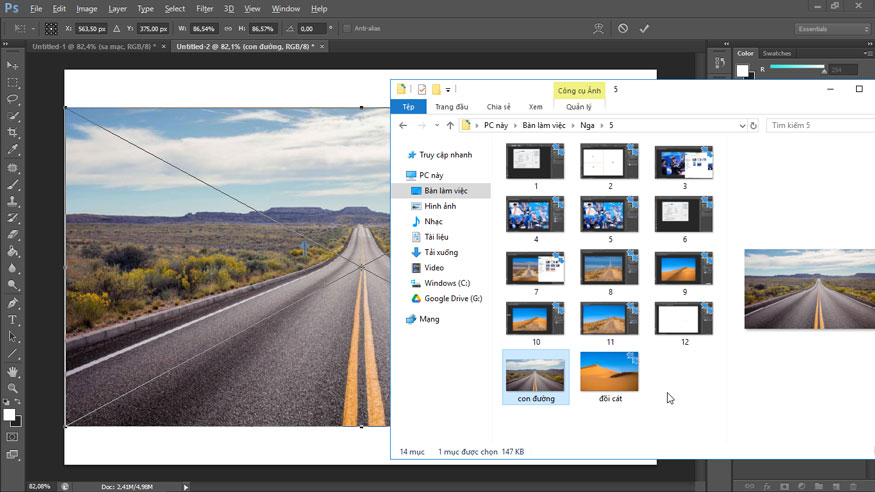Viewport: 875px width, 492px height.
Task: Open the Quick Access Toolbar customize dropdown arrow
Action: tap(448, 89)
